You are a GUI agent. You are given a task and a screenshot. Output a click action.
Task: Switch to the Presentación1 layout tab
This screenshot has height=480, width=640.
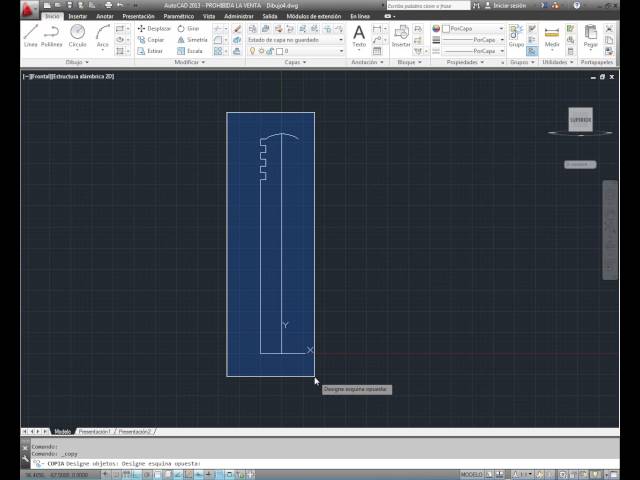(94, 431)
